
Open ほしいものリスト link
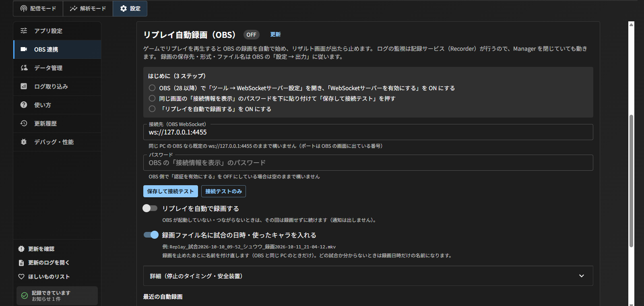49,277
